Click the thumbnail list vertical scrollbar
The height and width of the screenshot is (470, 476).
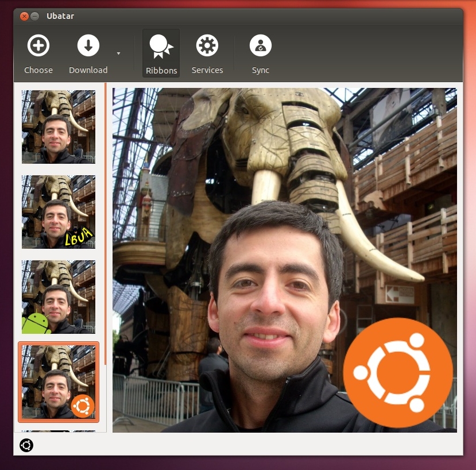[x=105, y=224]
